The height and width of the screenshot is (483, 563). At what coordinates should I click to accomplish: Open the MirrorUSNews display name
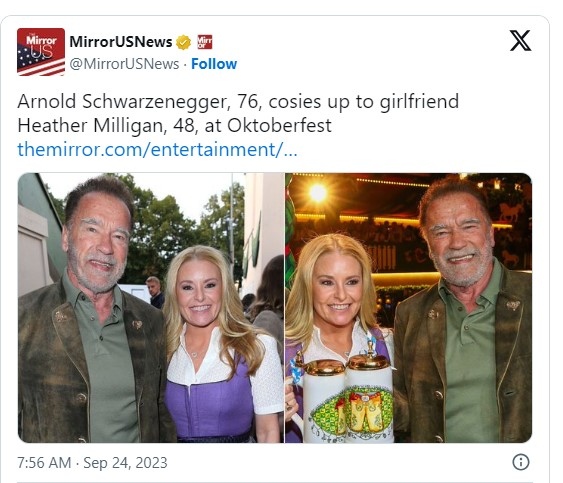(x=121, y=42)
